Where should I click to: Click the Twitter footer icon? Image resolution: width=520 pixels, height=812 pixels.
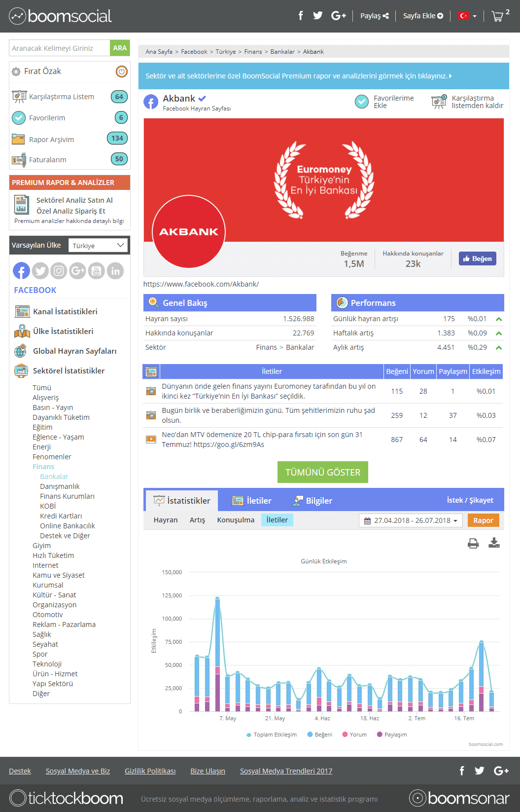pyautogui.click(x=480, y=771)
